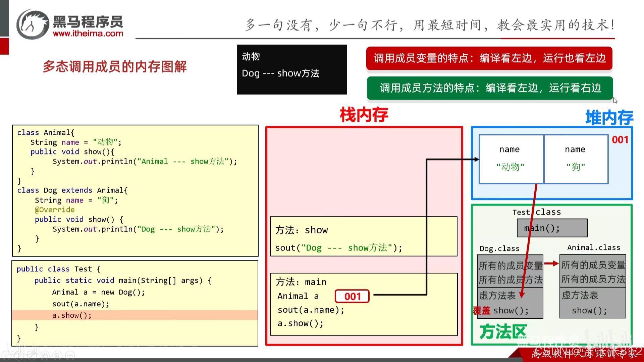Click the green member method rule banner
The width and height of the screenshot is (644, 362).
click(x=490, y=88)
